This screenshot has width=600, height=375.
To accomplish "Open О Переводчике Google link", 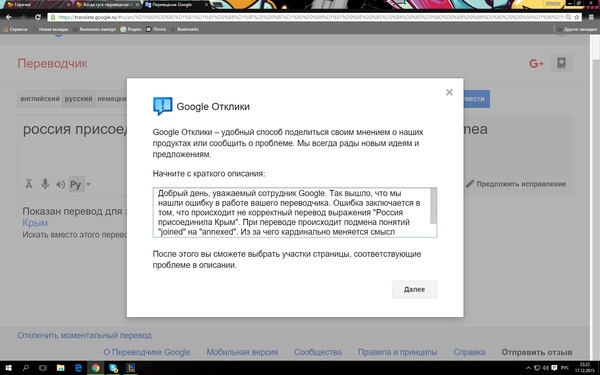I will pos(147,352).
